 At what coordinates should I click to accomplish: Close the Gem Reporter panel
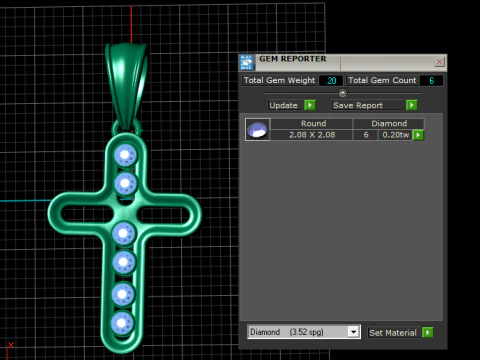point(439,62)
